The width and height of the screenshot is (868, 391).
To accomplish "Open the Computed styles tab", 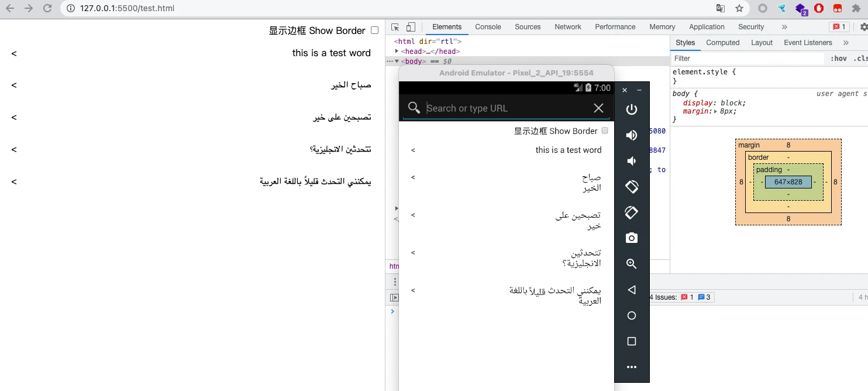I will point(722,43).
